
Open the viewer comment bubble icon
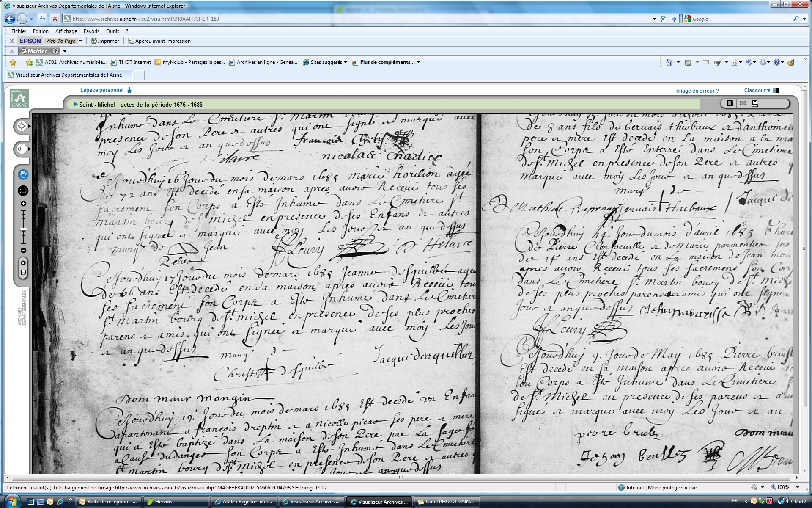742,103
